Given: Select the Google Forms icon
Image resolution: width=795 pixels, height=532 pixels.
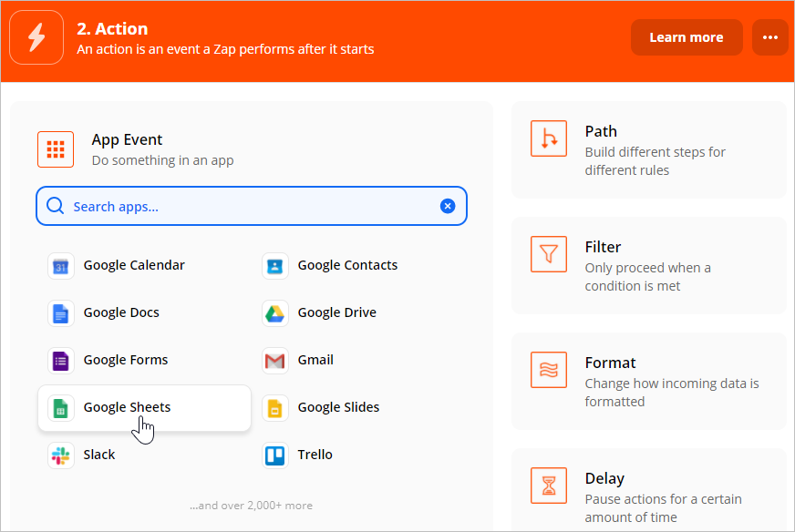Looking at the screenshot, I should coord(61,360).
